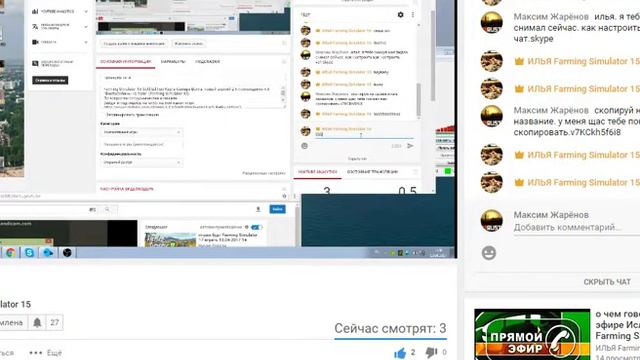The image size is (640, 360).
Task: Open chat three-dot menu in streamed dashboard
Action: coord(413,15)
